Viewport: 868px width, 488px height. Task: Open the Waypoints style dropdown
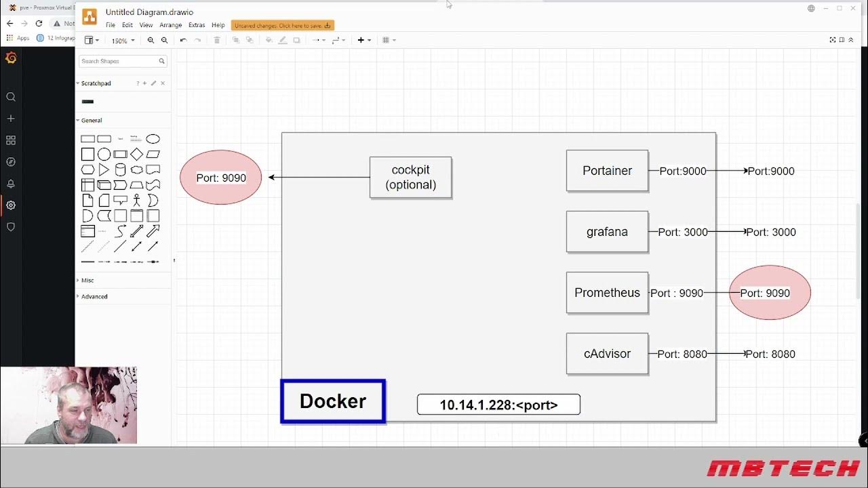tap(338, 41)
